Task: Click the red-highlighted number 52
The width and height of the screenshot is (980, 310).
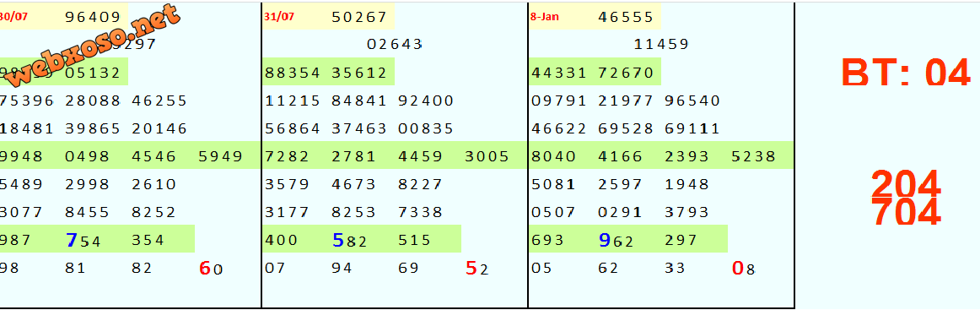Action: click(477, 269)
